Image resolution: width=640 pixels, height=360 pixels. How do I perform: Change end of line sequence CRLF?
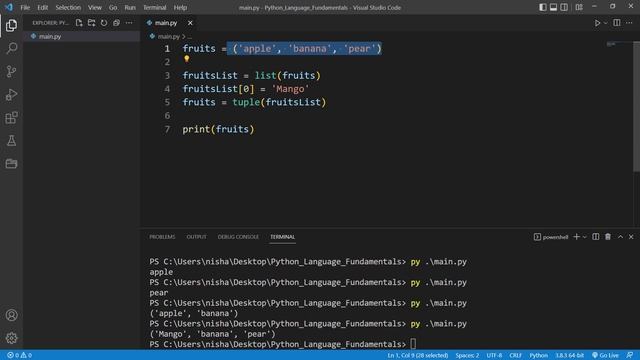[516, 355]
